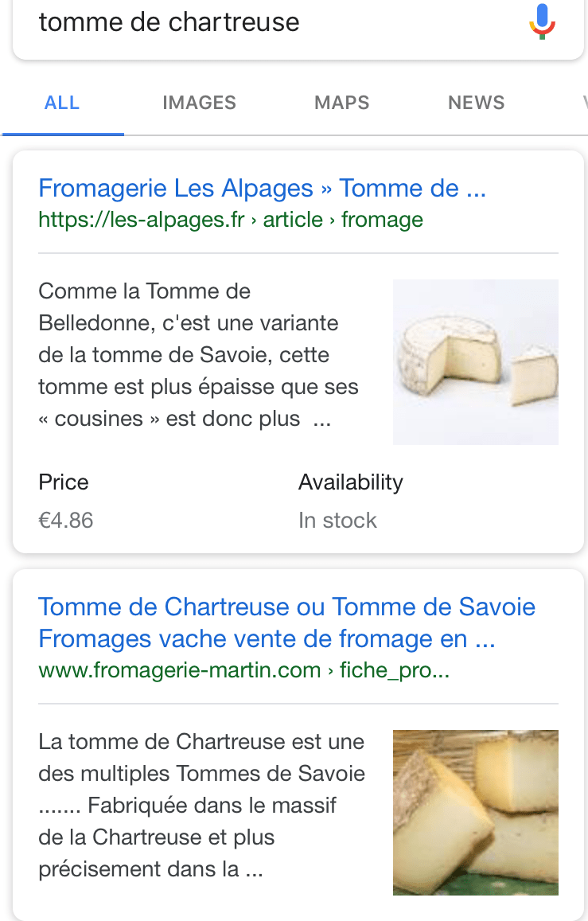Image resolution: width=588 pixels, height=921 pixels.
Task: Switch to the ALL tab
Action: [62, 103]
